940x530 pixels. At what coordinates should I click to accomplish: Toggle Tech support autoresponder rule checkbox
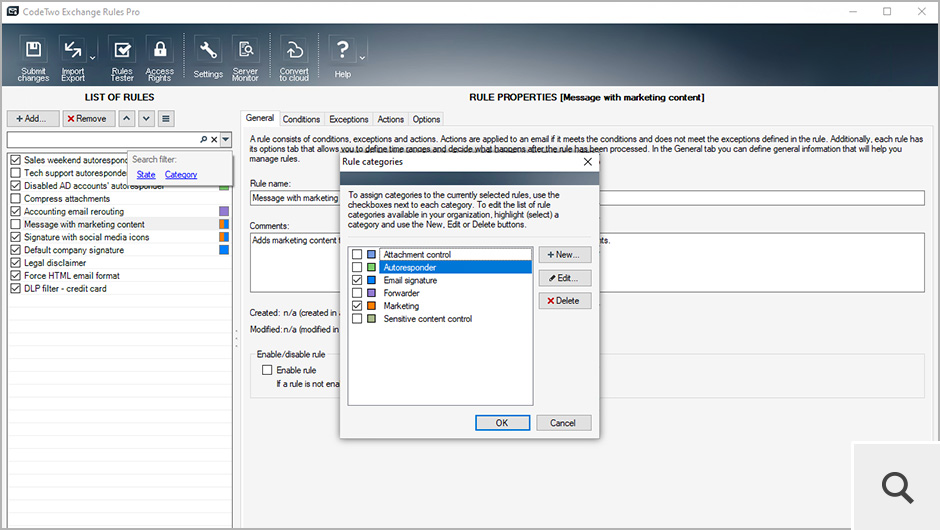(16, 173)
